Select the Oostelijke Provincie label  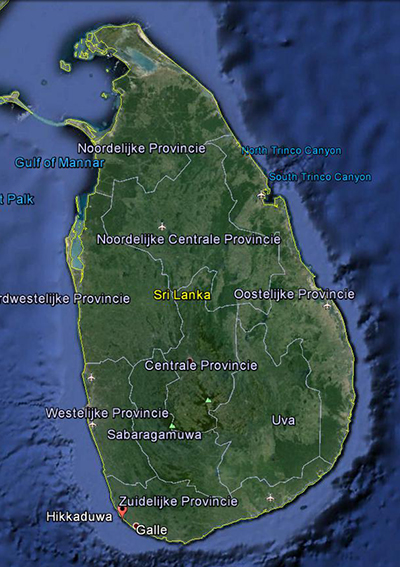[x=294, y=294]
